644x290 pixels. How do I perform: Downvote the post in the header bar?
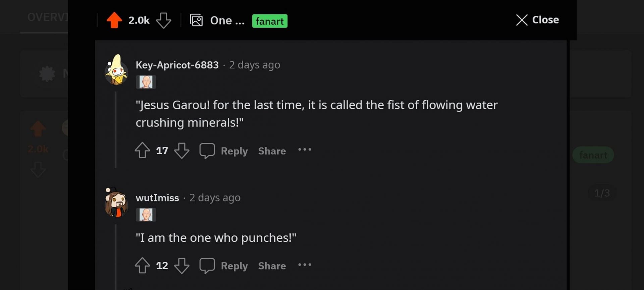point(164,20)
